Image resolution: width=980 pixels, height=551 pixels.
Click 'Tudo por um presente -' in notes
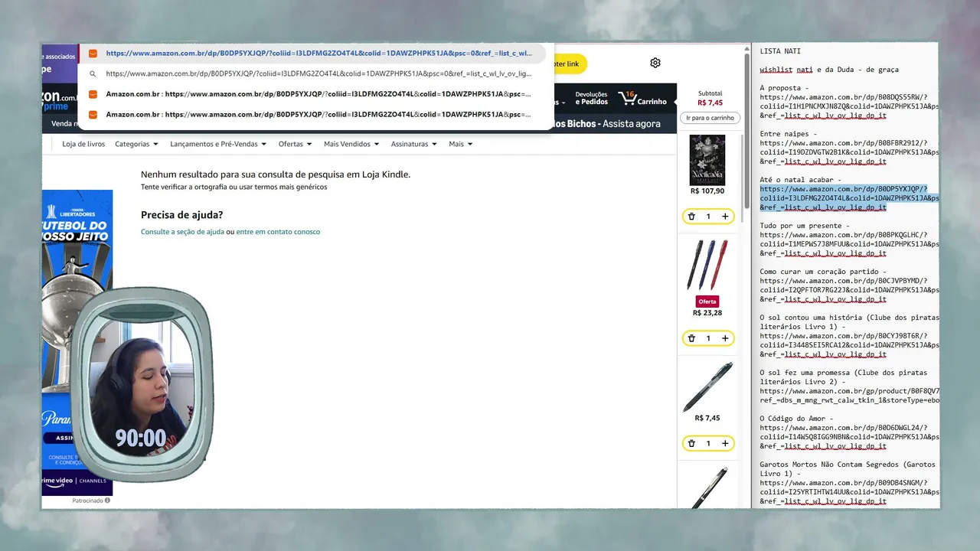tap(805, 226)
